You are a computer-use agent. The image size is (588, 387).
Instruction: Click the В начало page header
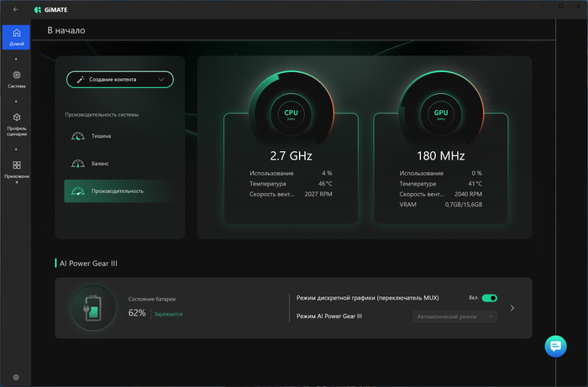pos(66,31)
